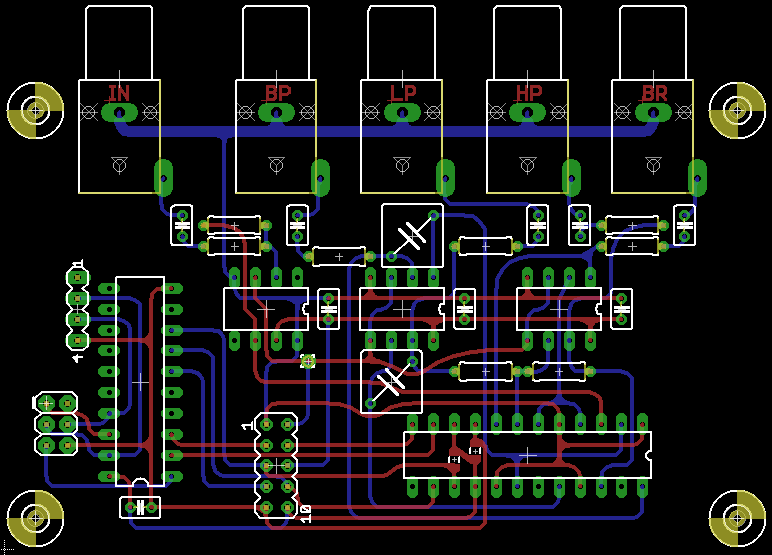Select the 2x3 pin header on left edge
Image resolution: width=772 pixels, height=555 pixels.
click(x=56, y=423)
